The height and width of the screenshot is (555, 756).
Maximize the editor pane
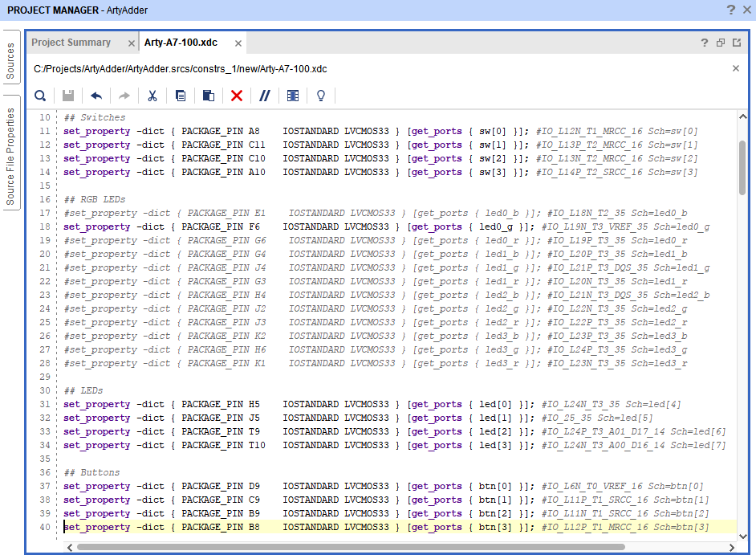click(736, 43)
